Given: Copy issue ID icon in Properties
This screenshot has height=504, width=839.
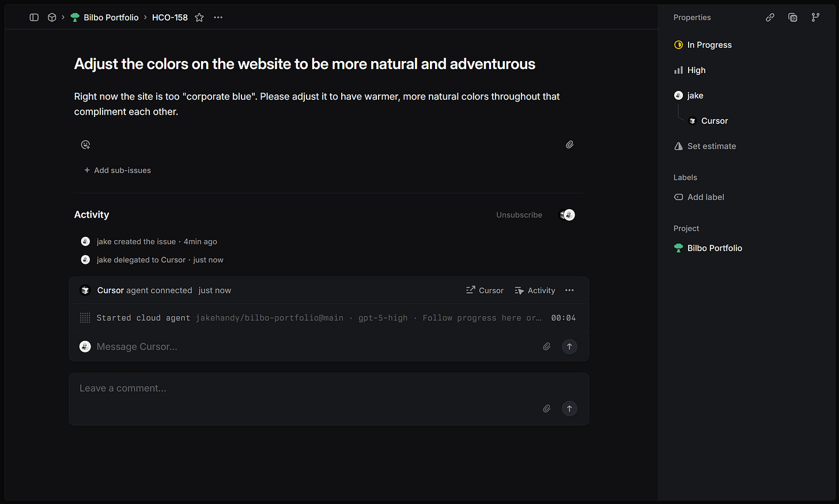Looking at the screenshot, I should click(793, 17).
